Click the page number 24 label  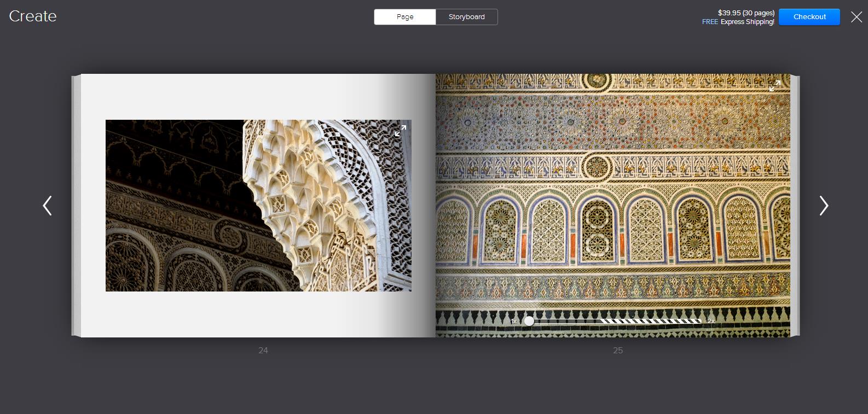point(263,351)
